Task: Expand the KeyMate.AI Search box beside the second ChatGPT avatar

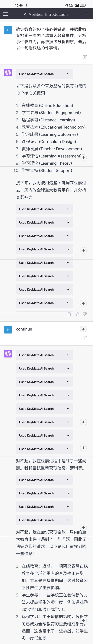Action: (x=45, y=355)
